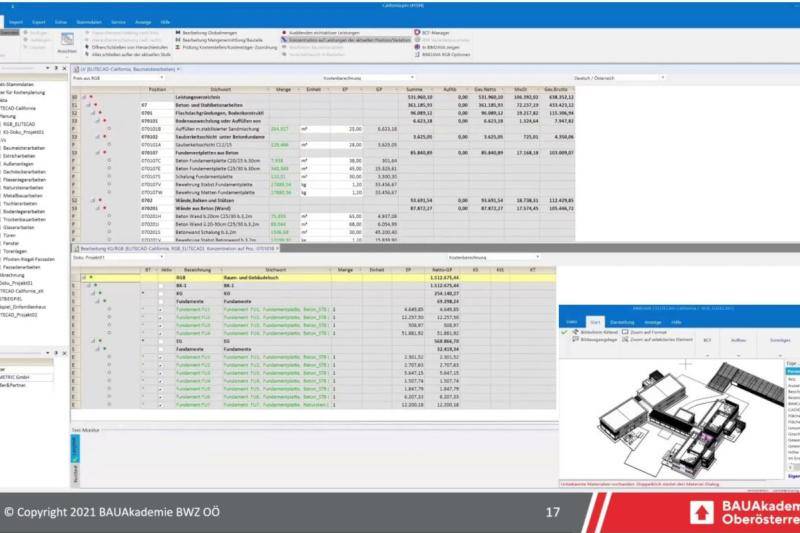Click Bearbeitung Globalmengen icon
This screenshot has width=800, height=533.
(178, 33)
